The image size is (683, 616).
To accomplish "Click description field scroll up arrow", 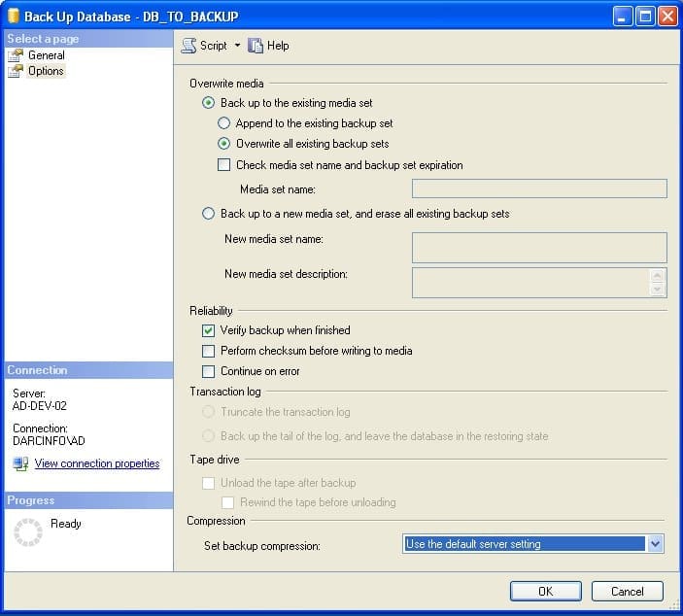I will [x=658, y=276].
